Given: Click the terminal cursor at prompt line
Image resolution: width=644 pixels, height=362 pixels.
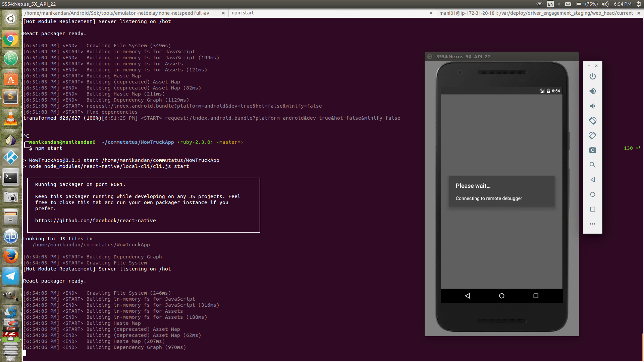Looking at the screenshot, I should point(24,353).
